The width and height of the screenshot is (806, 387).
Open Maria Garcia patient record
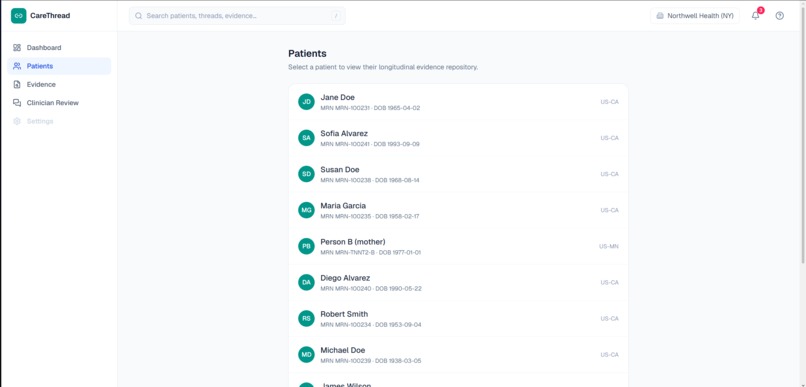(458, 210)
